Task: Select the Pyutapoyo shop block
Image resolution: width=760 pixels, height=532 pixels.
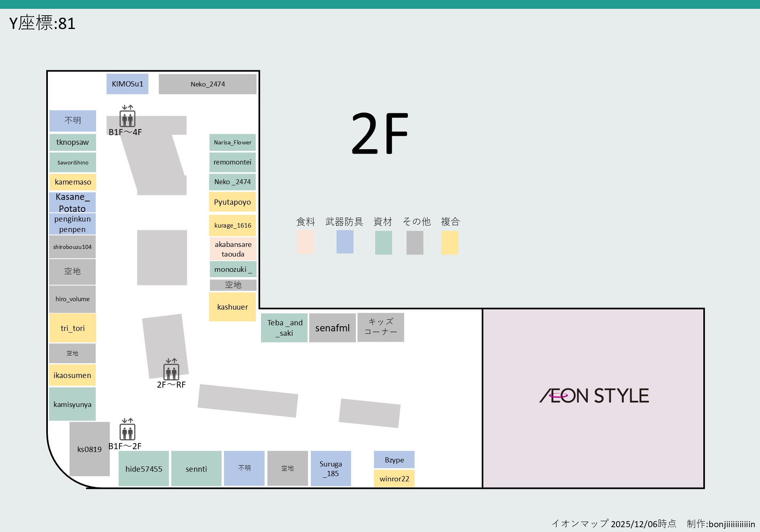Action: [x=232, y=202]
